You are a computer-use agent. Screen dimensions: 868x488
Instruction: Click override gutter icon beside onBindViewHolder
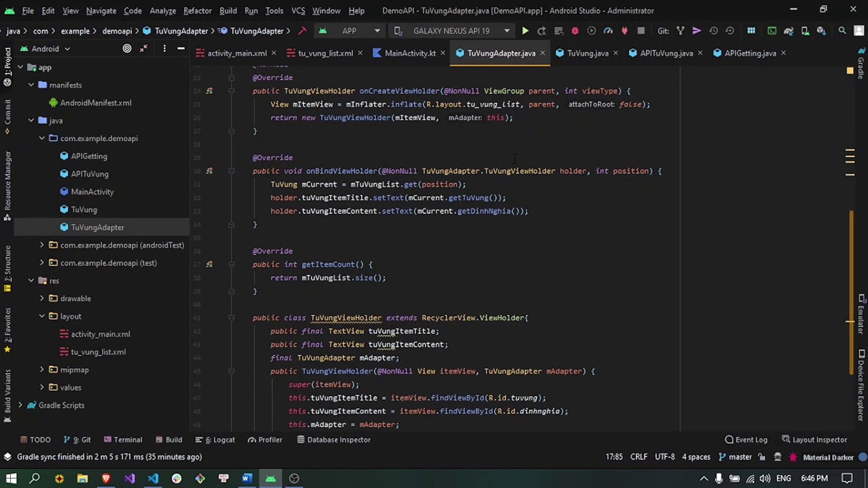click(209, 171)
